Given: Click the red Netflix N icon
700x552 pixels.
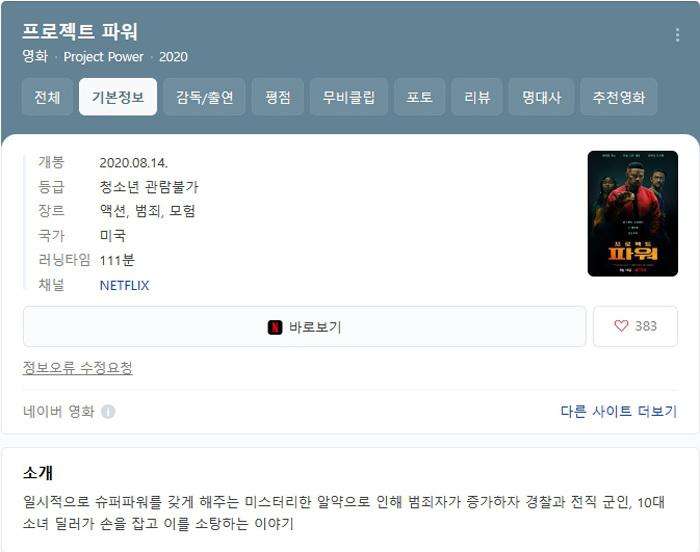Looking at the screenshot, I should click(x=275, y=327).
